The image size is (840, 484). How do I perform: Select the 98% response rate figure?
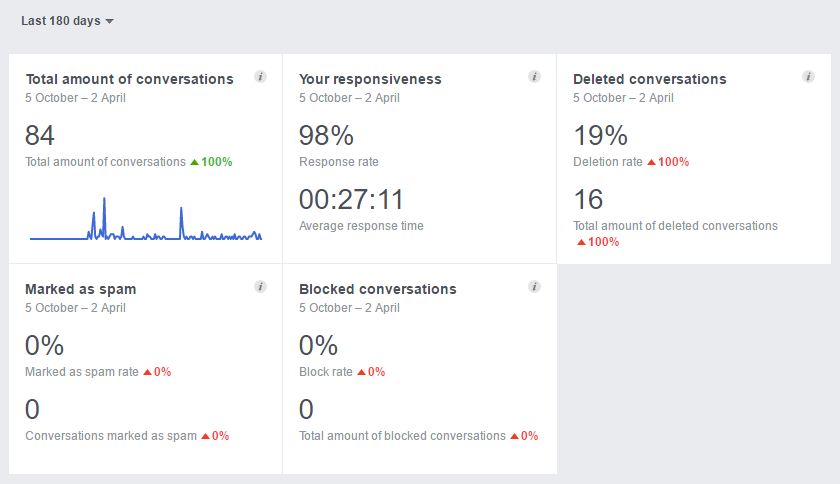tap(326, 135)
